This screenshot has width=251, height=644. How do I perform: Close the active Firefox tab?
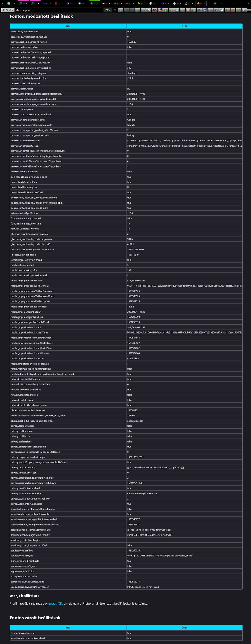[x=204, y=3]
